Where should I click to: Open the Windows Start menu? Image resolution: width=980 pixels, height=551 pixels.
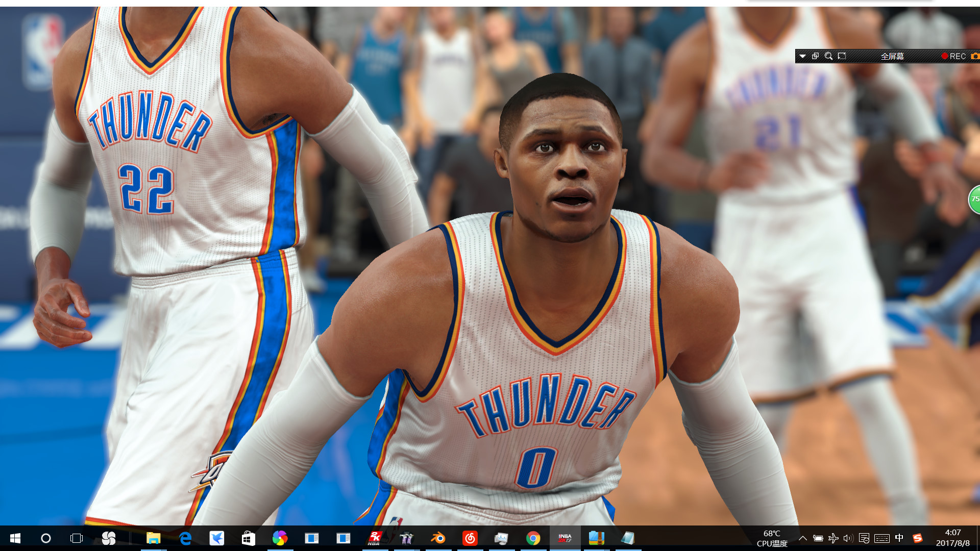click(x=15, y=538)
